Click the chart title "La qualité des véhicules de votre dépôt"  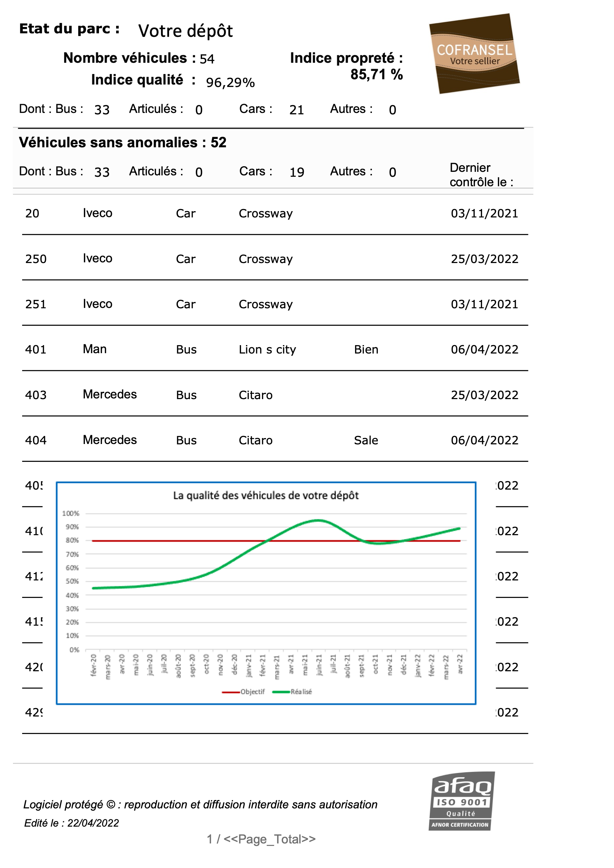(x=266, y=496)
